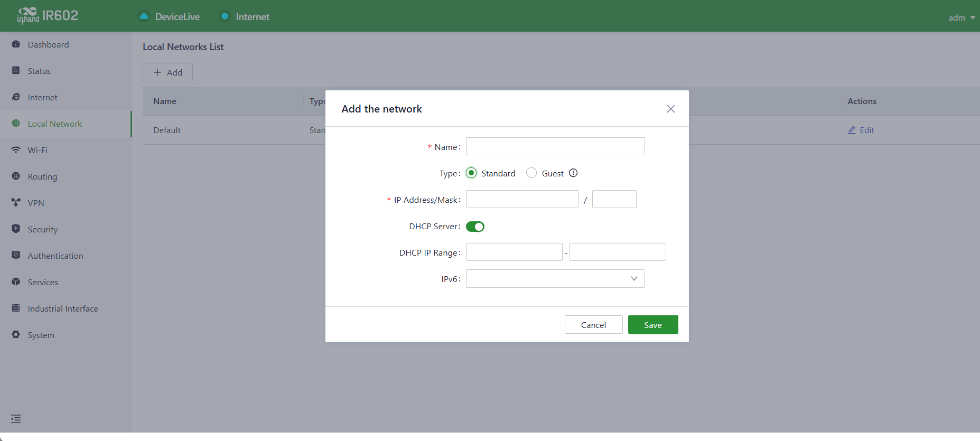Open the VPN menu item

(66, 203)
